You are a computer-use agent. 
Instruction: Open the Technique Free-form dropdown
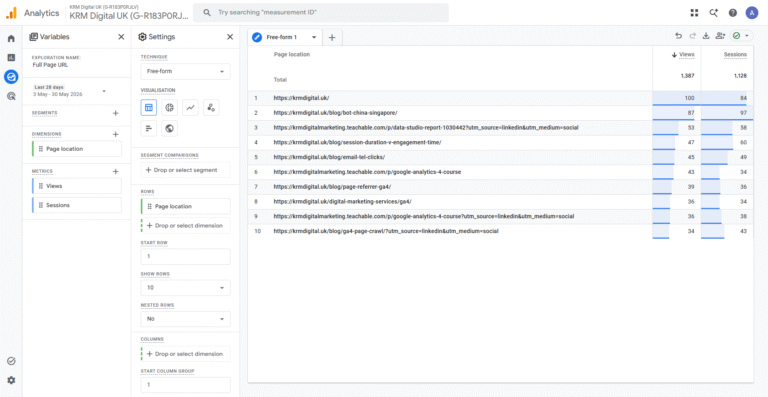186,71
